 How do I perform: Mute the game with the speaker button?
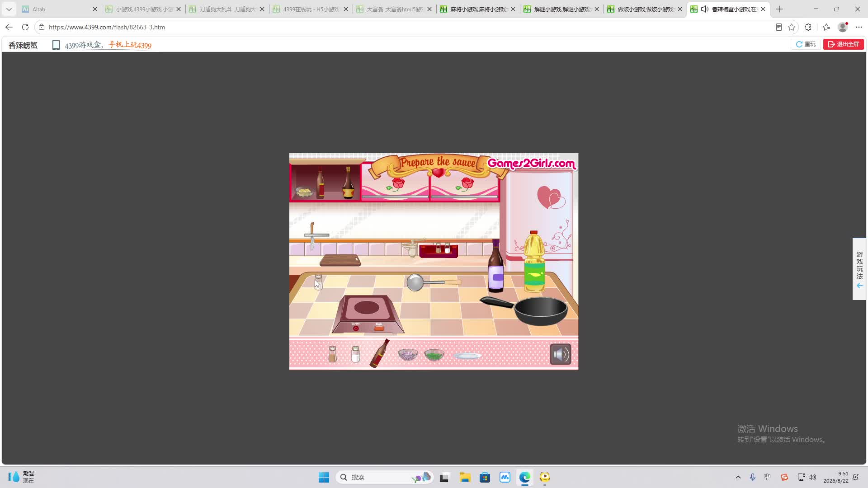coord(560,354)
